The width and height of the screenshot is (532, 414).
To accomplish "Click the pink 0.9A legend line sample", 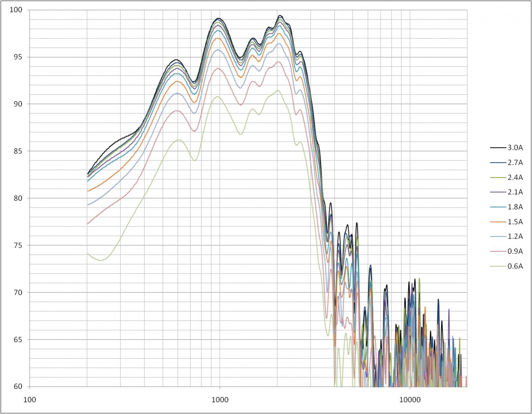I will 498,251.
